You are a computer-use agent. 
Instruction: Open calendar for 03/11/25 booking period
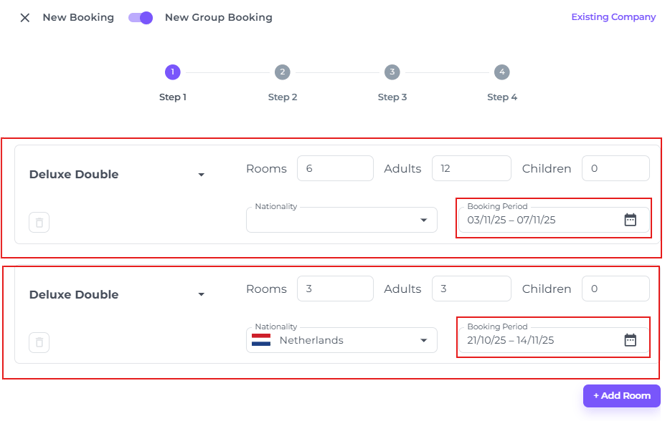[630, 220]
